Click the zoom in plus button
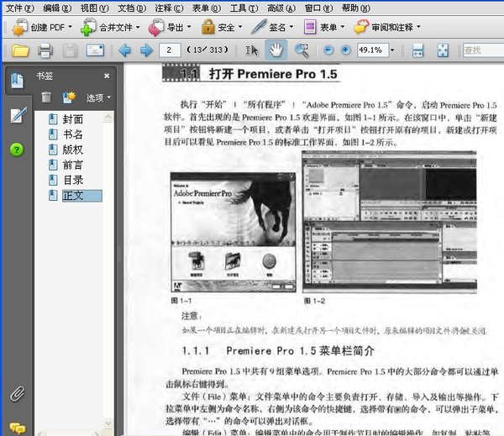 (346, 50)
